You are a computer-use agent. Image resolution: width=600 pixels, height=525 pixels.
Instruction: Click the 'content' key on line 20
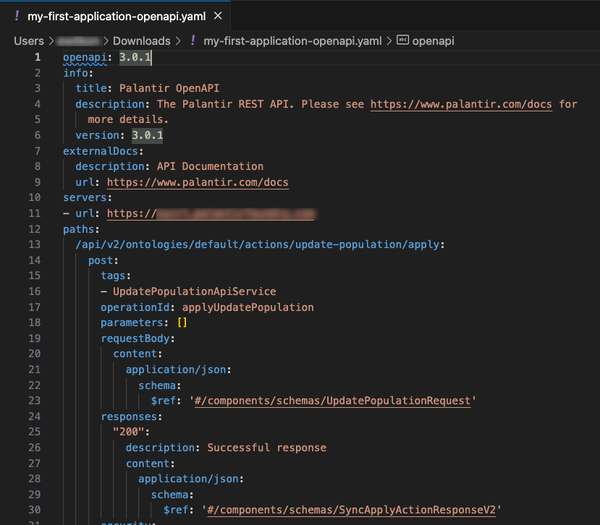tap(135, 354)
